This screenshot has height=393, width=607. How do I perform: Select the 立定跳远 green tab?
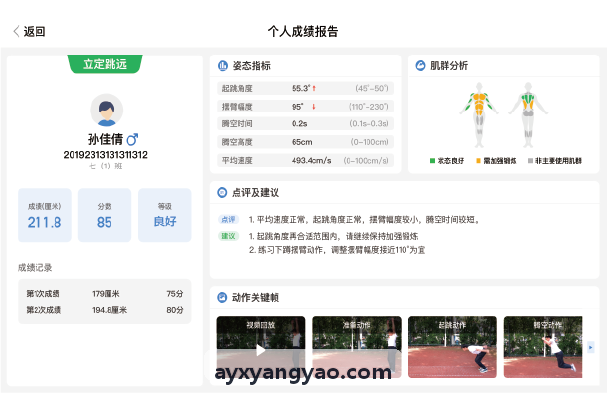(105, 64)
